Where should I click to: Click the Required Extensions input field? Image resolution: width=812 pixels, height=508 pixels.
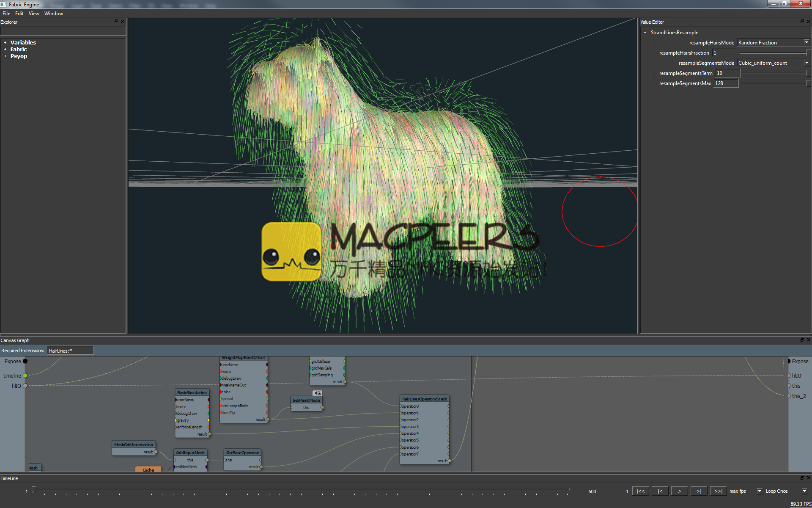pyautogui.click(x=70, y=351)
